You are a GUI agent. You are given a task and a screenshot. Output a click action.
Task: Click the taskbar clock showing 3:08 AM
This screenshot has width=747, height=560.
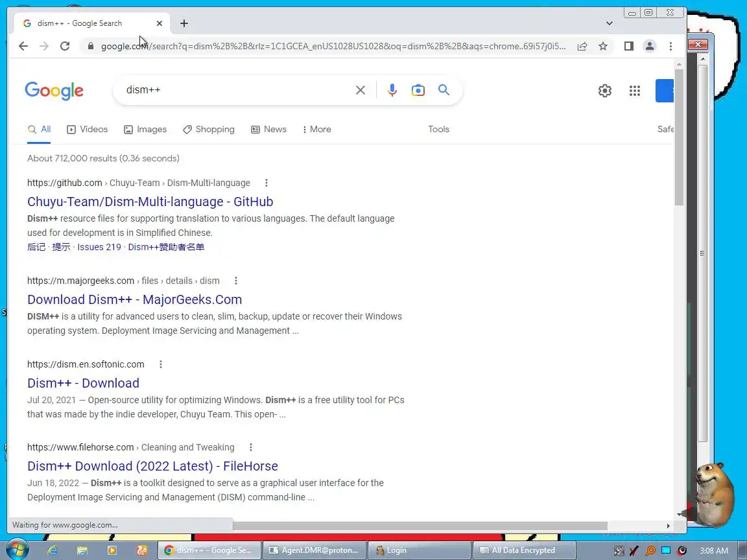pyautogui.click(x=714, y=550)
